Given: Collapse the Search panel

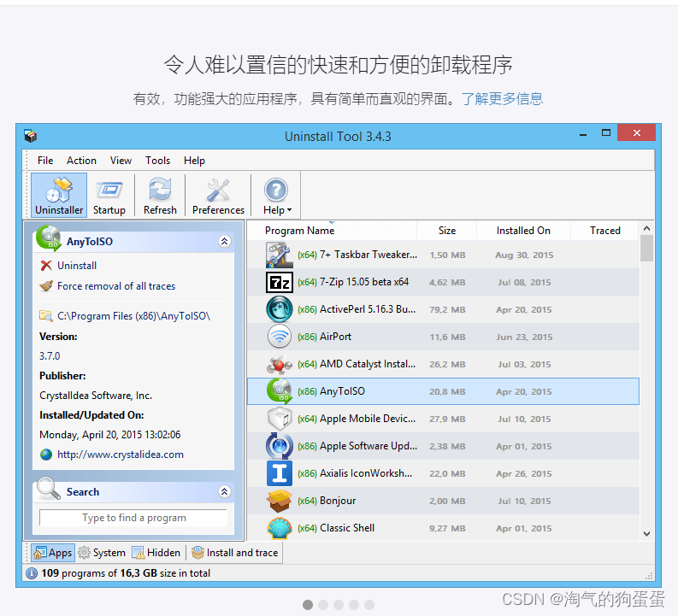Looking at the screenshot, I should coord(224,491).
